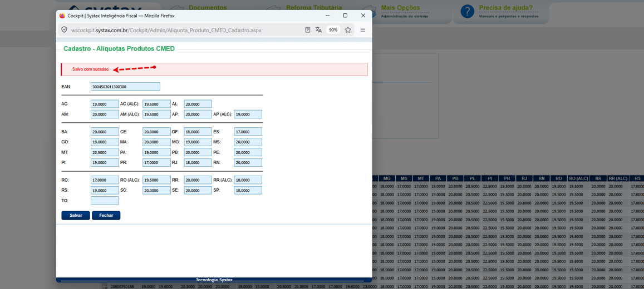Open Documentos menu in background window
The height and width of the screenshot is (289, 644).
point(208,8)
